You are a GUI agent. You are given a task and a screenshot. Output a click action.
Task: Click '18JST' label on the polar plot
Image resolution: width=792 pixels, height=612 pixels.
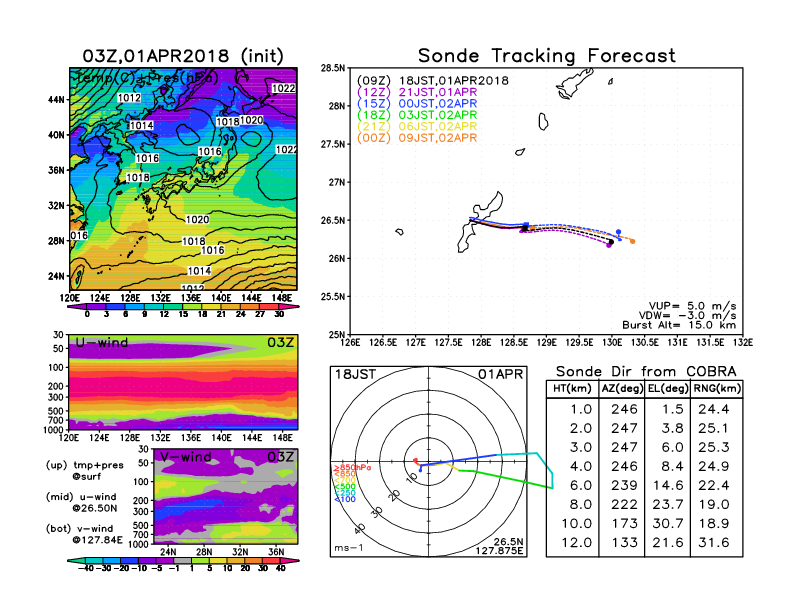pyautogui.click(x=356, y=374)
